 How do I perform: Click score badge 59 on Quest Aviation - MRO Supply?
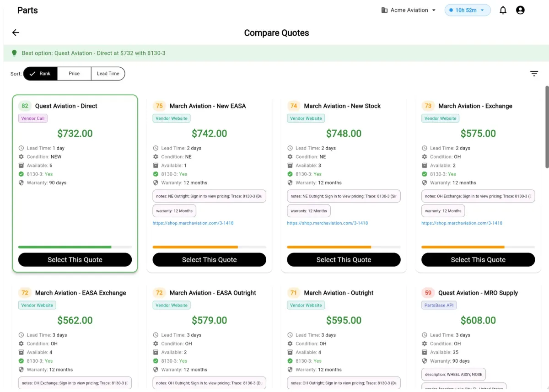pos(428,293)
